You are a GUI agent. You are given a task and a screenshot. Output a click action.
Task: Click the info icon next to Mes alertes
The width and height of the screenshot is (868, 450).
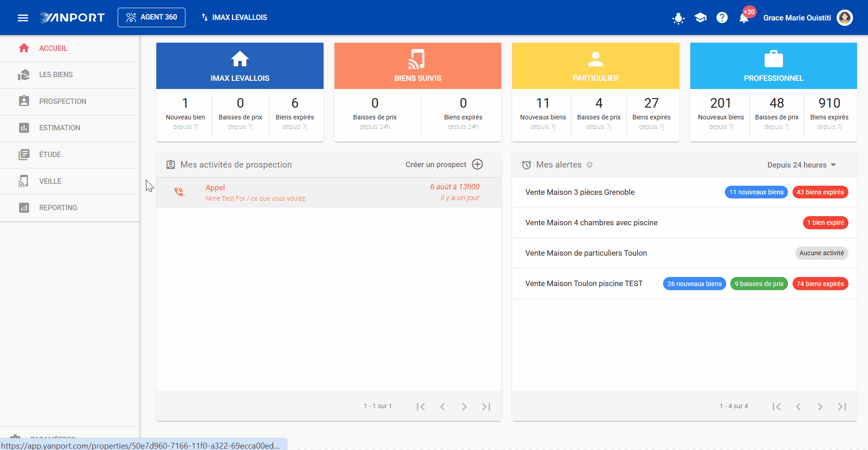(589, 165)
